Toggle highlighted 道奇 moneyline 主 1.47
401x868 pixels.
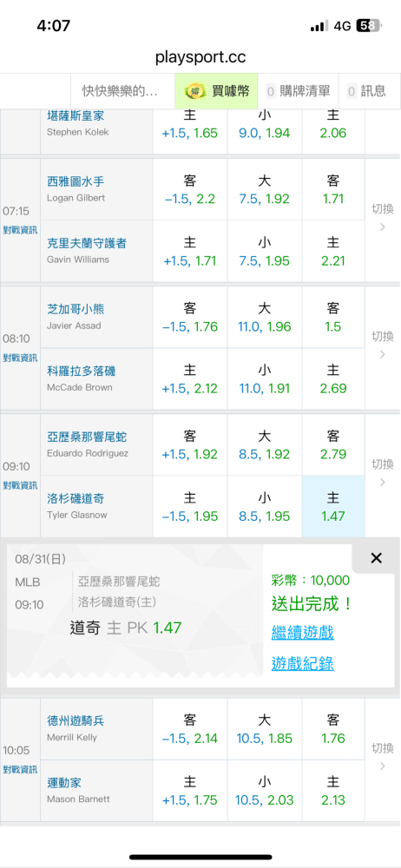click(333, 507)
